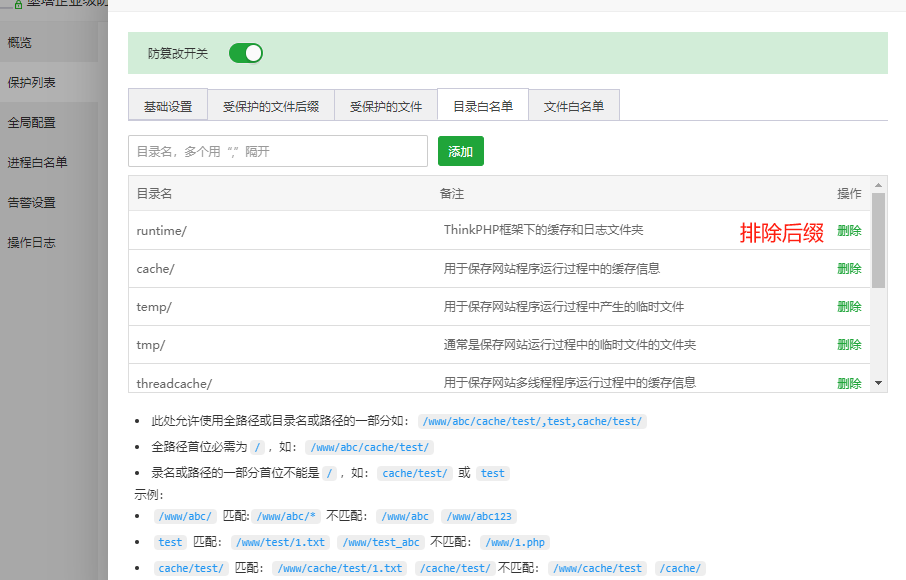Image resolution: width=906 pixels, height=580 pixels.
Task: Open 操作日志 in the sidebar
Action: coord(49,243)
